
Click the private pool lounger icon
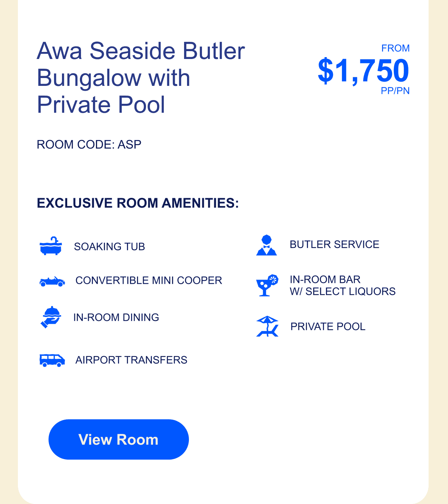click(x=268, y=326)
